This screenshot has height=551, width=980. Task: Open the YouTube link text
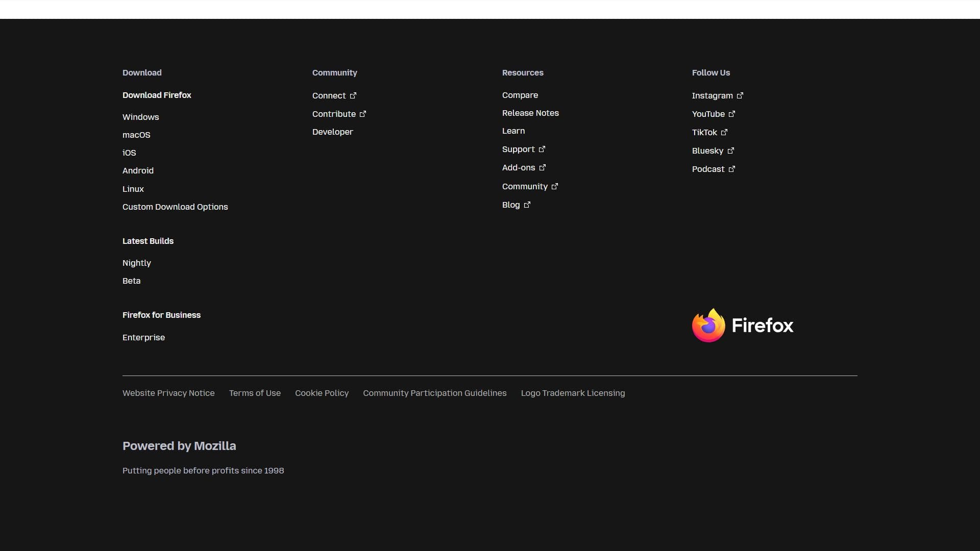click(x=708, y=114)
